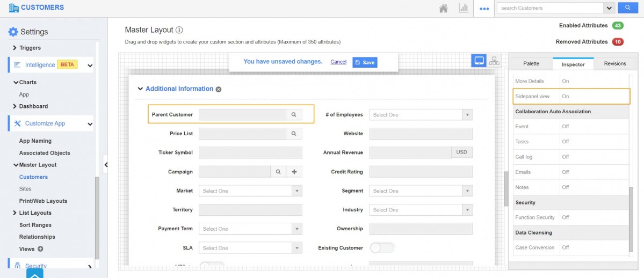This screenshot has width=644, height=278.
Task: Click the Cancel link
Action: [338, 62]
